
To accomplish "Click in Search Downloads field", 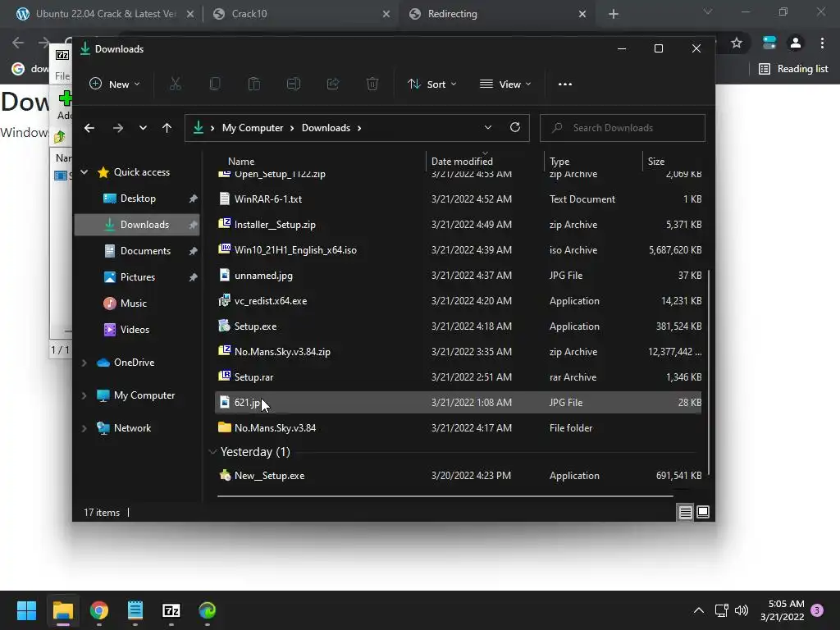I will coord(623,128).
